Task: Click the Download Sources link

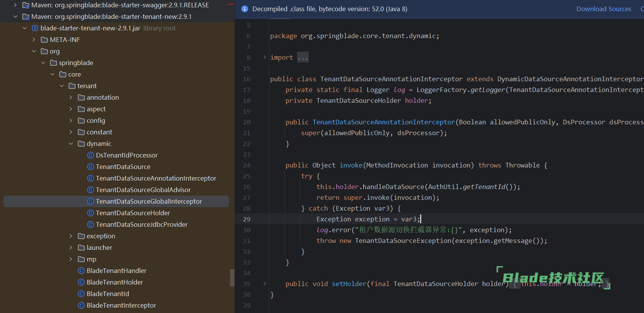Action: point(604,9)
